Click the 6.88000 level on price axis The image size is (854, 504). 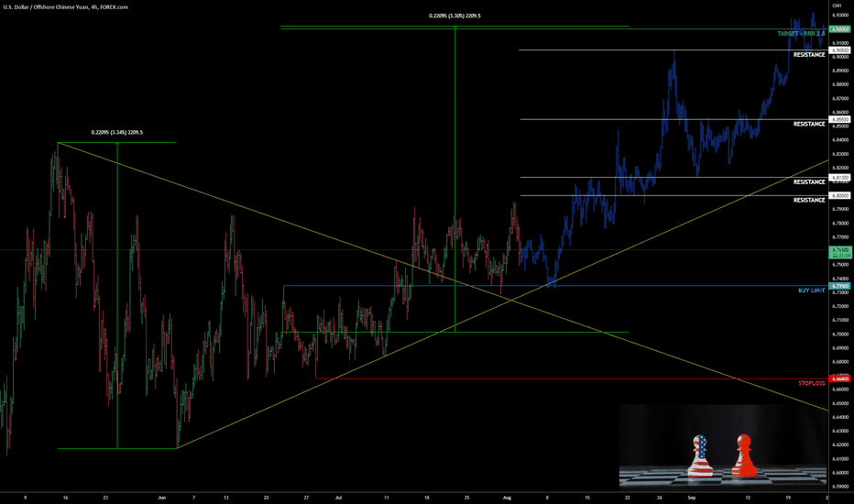pos(840,84)
